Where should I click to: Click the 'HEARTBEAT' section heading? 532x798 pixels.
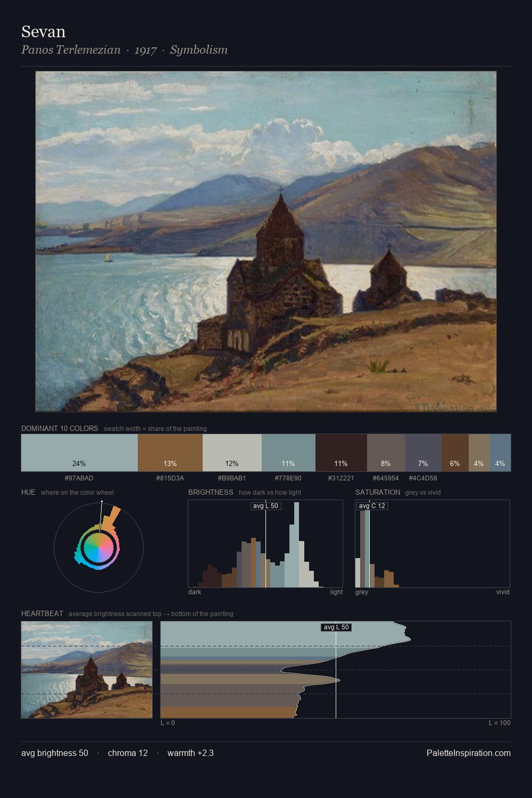(42, 613)
